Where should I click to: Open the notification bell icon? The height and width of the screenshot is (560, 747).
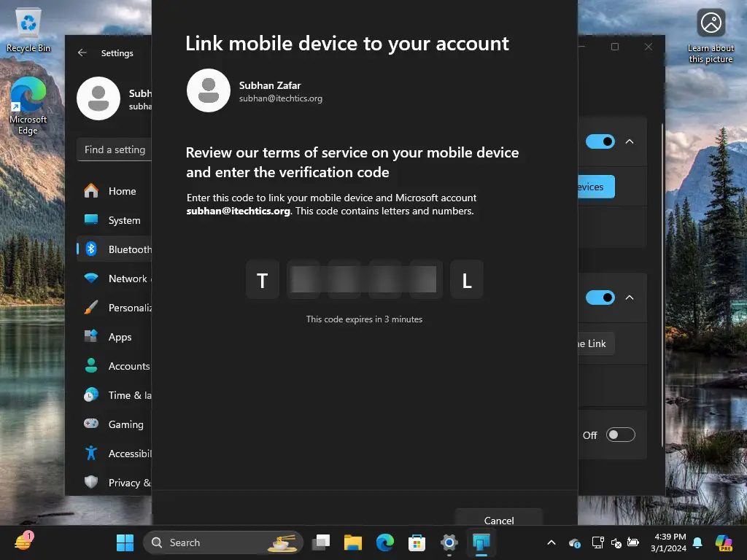697,542
